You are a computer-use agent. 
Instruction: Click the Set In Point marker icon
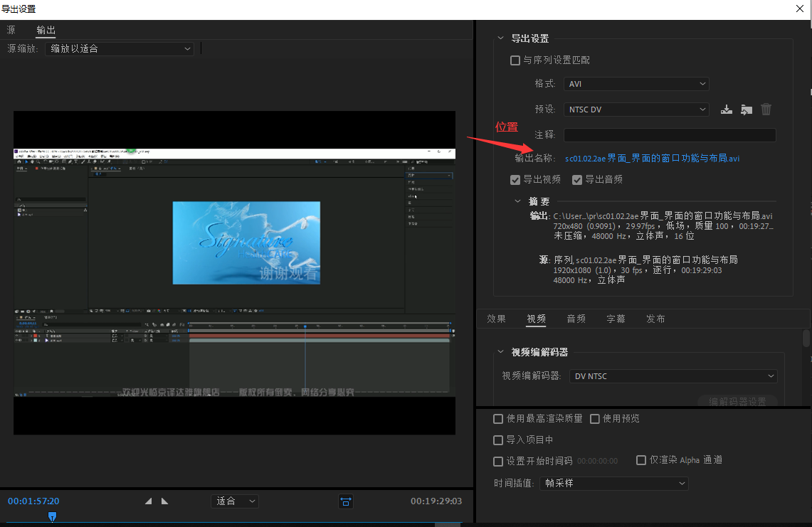click(148, 501)
